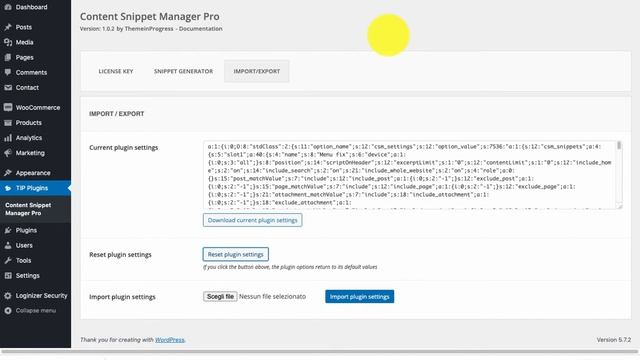The image size is (640, 360).
Task: Click the 'Import plugin settings' row label
Action: click(x=122, y=297)
